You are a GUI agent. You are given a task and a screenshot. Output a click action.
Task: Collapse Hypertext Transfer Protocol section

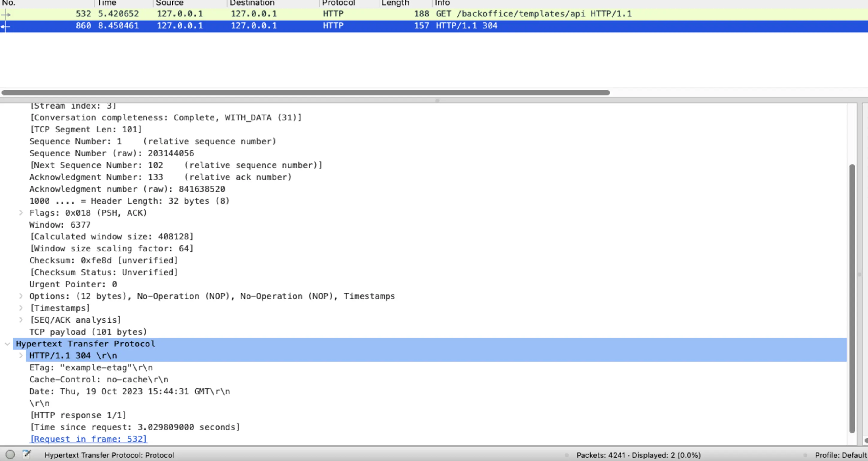pos(7,344)
